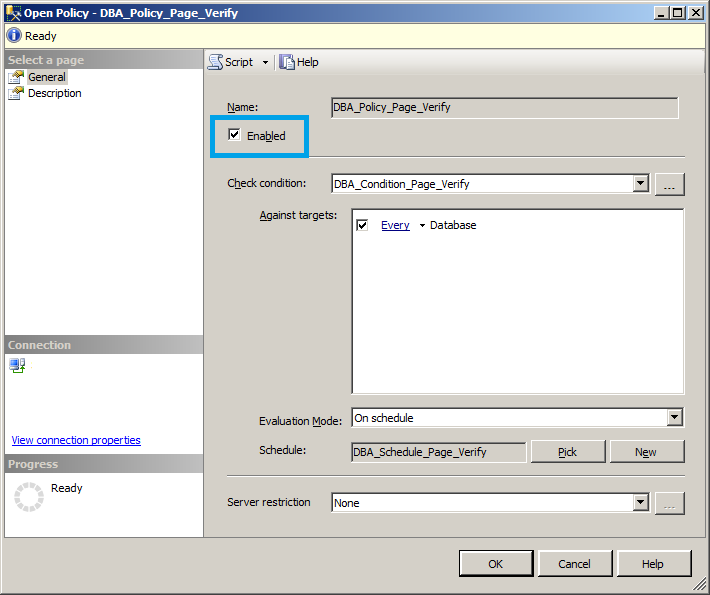Uncheck the Enabled checkbox
Screen dimensions: 710x595
[234, 135]
